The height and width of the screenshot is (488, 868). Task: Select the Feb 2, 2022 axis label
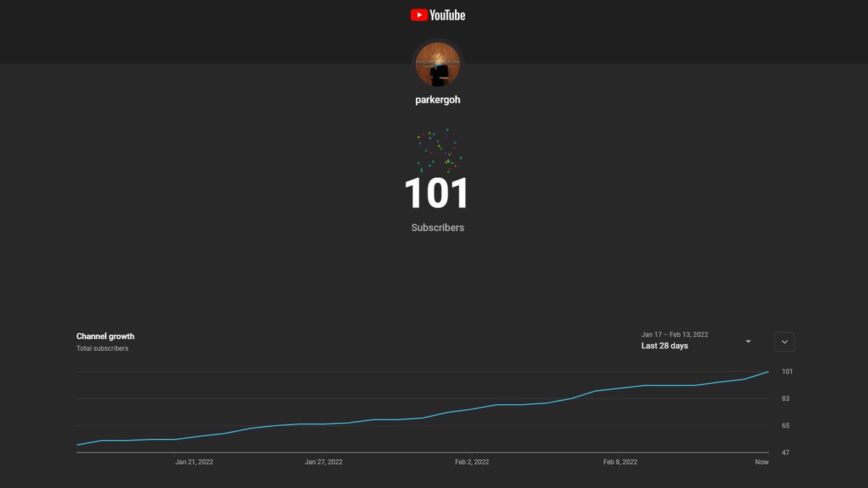(472, 461)
